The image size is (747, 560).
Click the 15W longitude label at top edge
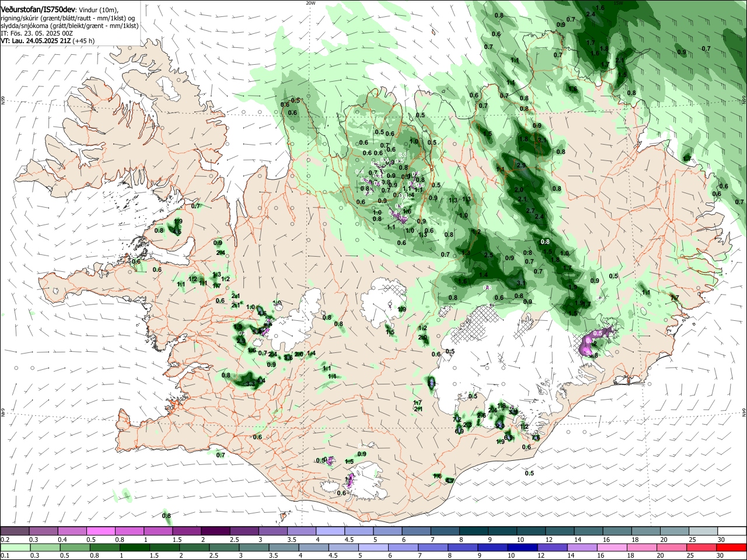point(618,3)
